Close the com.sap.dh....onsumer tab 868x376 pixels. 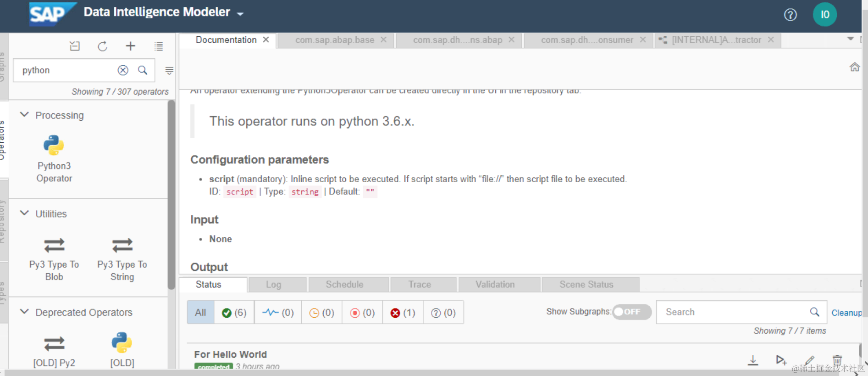(x=643, y=40)
